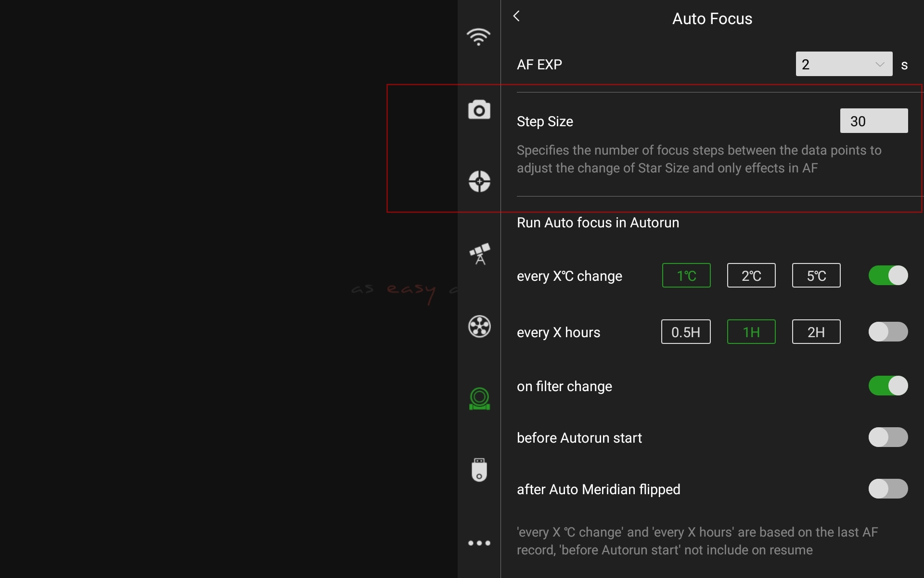Open the three-dot more options icon

click(x=479, y=543)
